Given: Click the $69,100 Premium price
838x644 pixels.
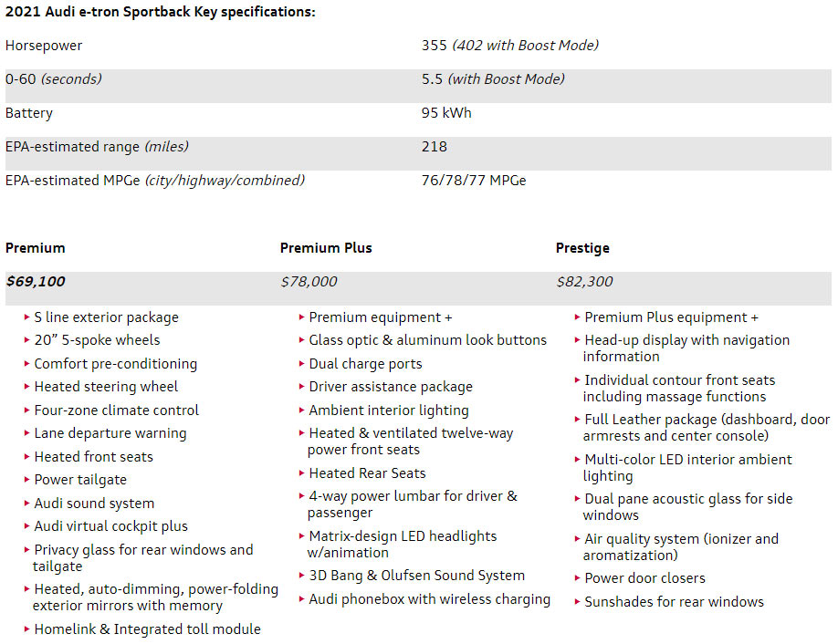Looking at the screenshot, I should (36, 282).
